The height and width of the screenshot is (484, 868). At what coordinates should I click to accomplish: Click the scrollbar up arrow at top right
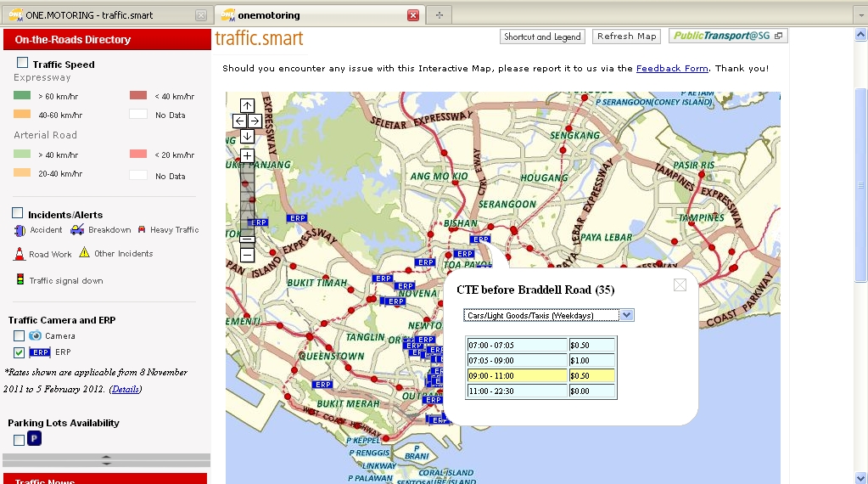861,35
